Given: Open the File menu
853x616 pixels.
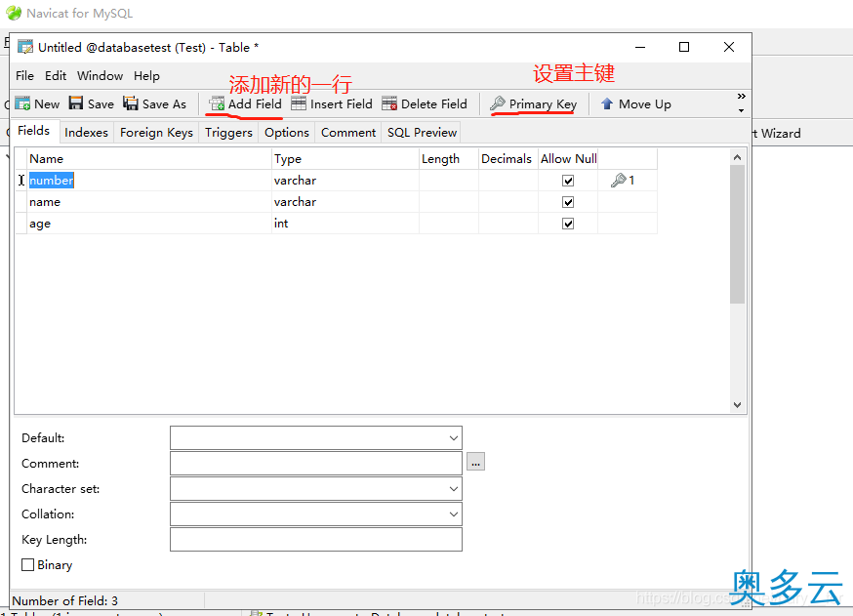Looking at the screenshot, I should point(24,75).
